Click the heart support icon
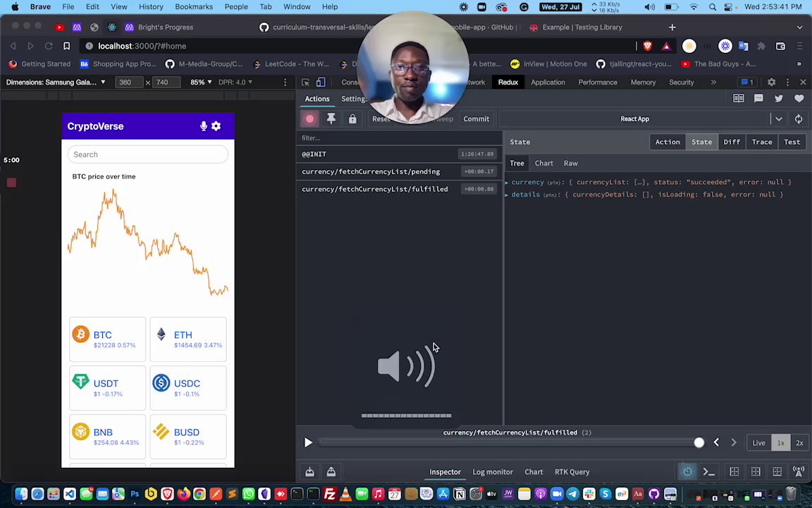Screen dimensions: 812x508 click(x=799, y=99)
